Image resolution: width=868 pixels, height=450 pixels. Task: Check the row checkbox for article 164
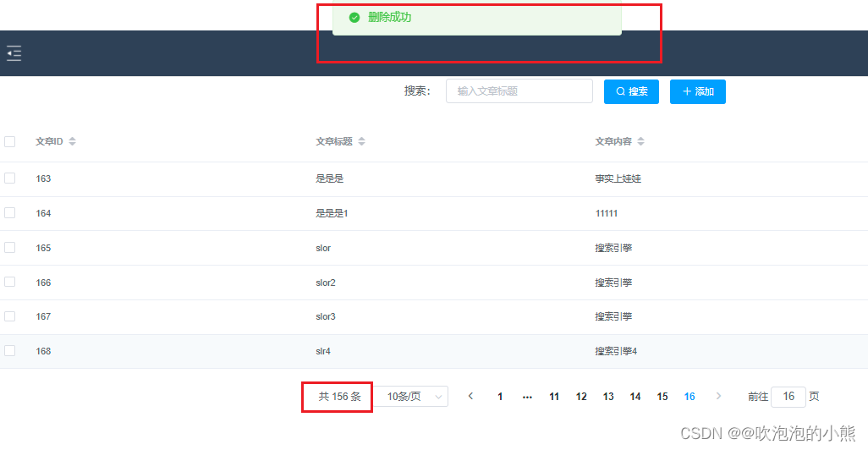(10, 213)
